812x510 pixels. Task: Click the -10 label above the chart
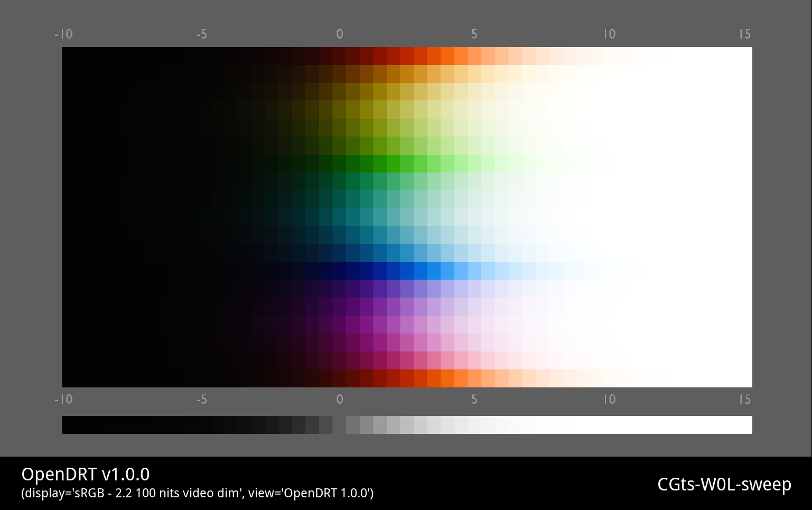click(63, 34)
